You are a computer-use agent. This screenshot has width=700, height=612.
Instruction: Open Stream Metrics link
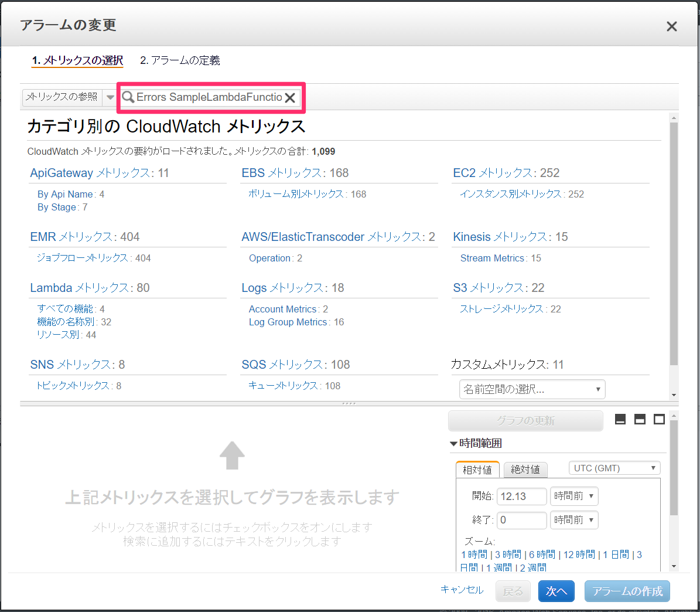click(492, 258)
